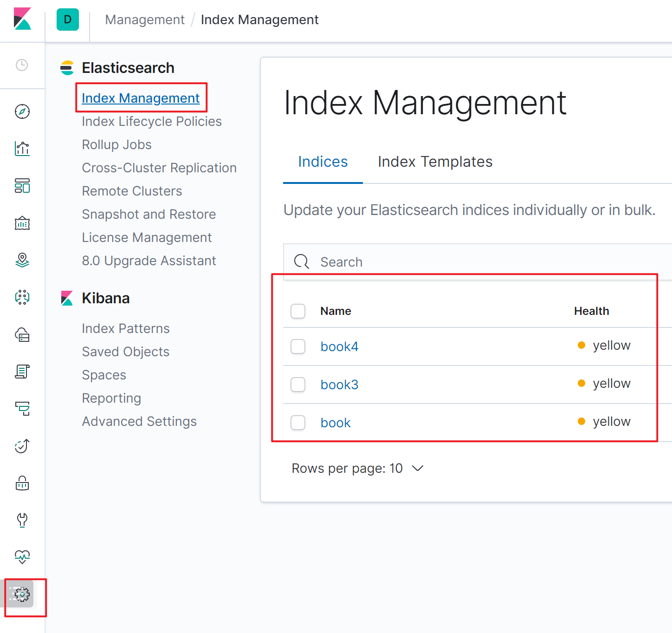The image size is (672, 633).
Task: Open Remote Clusters link
Action: click(x=132, y=191)
